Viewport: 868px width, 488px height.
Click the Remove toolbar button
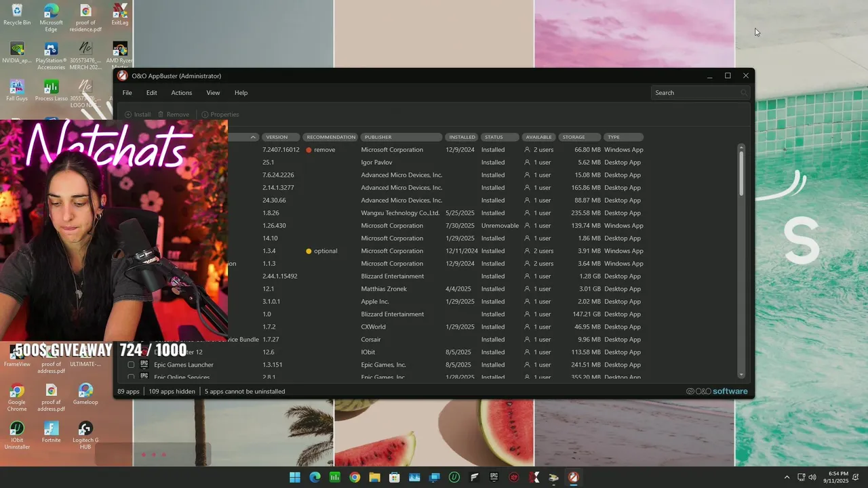click(x=174, y=115)
